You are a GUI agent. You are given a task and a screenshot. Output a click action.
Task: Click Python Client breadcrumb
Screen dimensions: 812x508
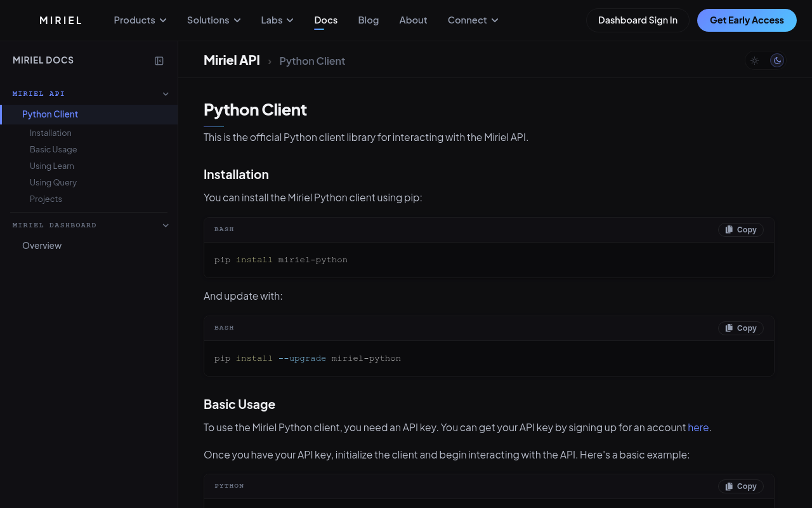(312, 61)
